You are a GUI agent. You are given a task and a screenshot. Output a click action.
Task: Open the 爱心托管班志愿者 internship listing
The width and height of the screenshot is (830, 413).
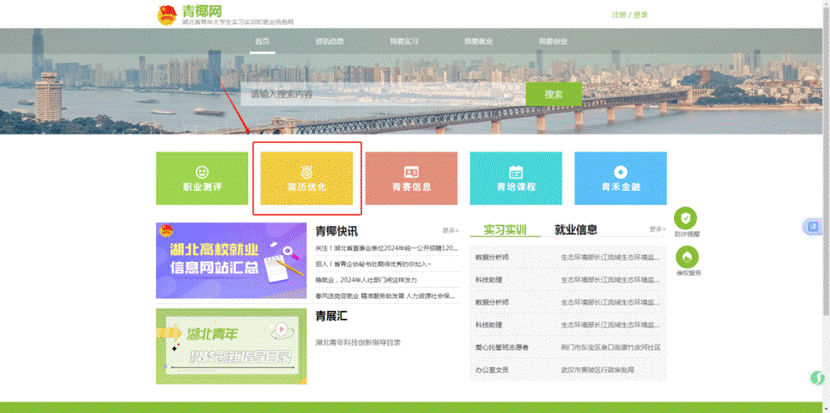point(502,347)
